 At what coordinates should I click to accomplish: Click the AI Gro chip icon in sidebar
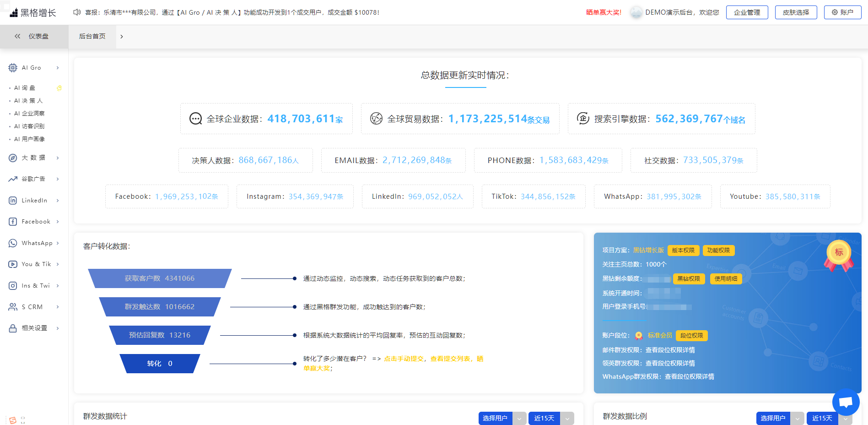(x=13, y=68)
